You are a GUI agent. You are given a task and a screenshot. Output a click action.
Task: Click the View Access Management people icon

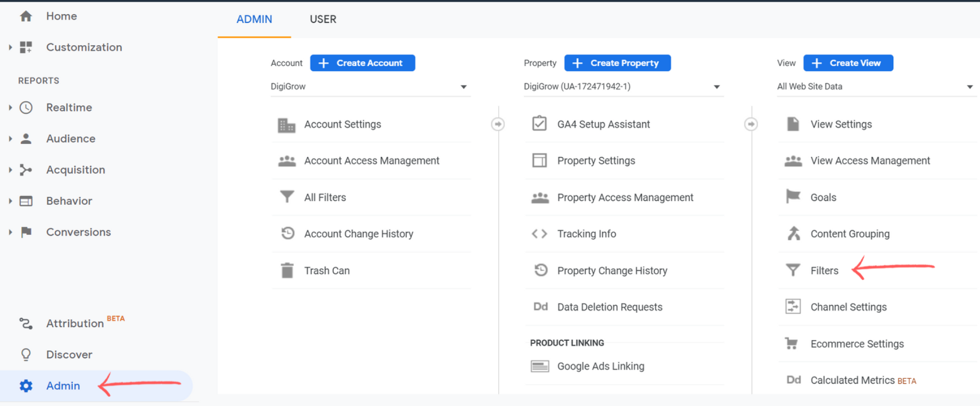(x=793, y=161)
